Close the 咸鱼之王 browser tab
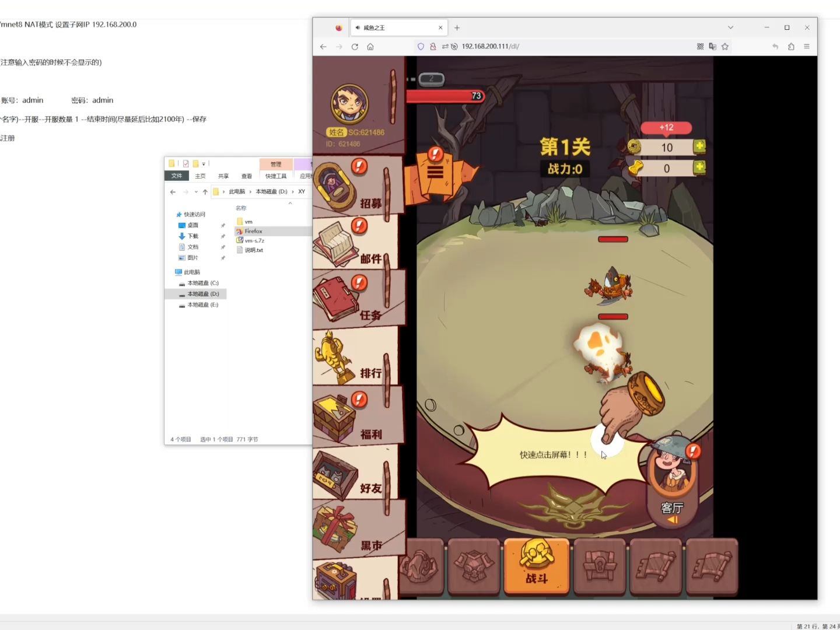 coord(440,27)
